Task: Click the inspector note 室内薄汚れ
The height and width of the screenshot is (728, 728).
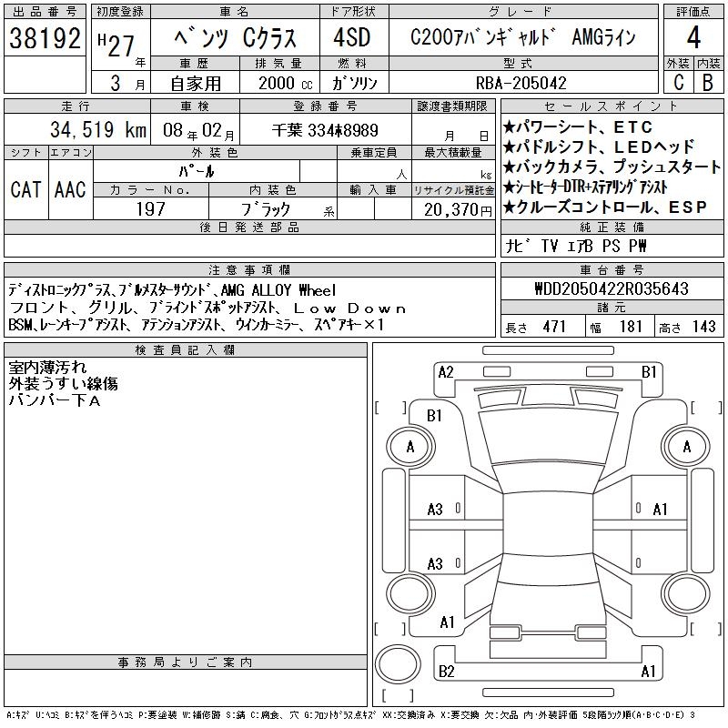Action: pos(48,368)
